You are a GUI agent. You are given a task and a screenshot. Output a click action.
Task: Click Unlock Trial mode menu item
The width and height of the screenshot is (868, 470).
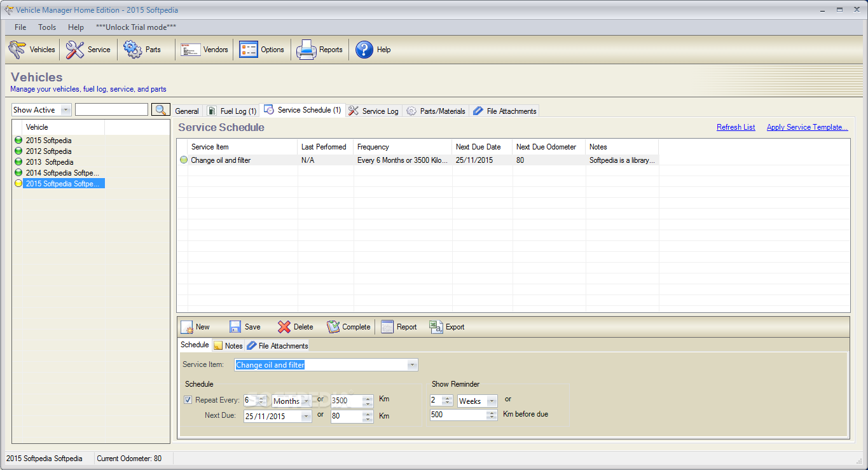click(x=136, y=27)
